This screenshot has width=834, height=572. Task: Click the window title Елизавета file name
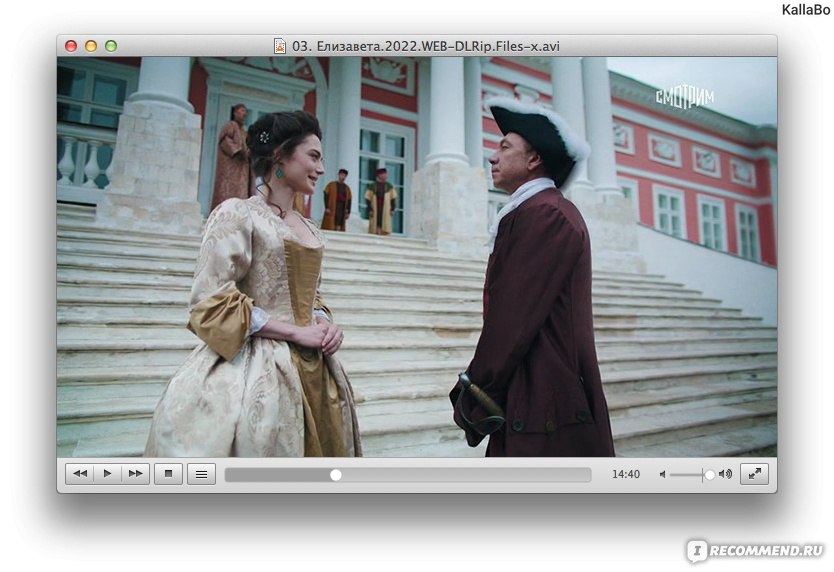point(426,46)
